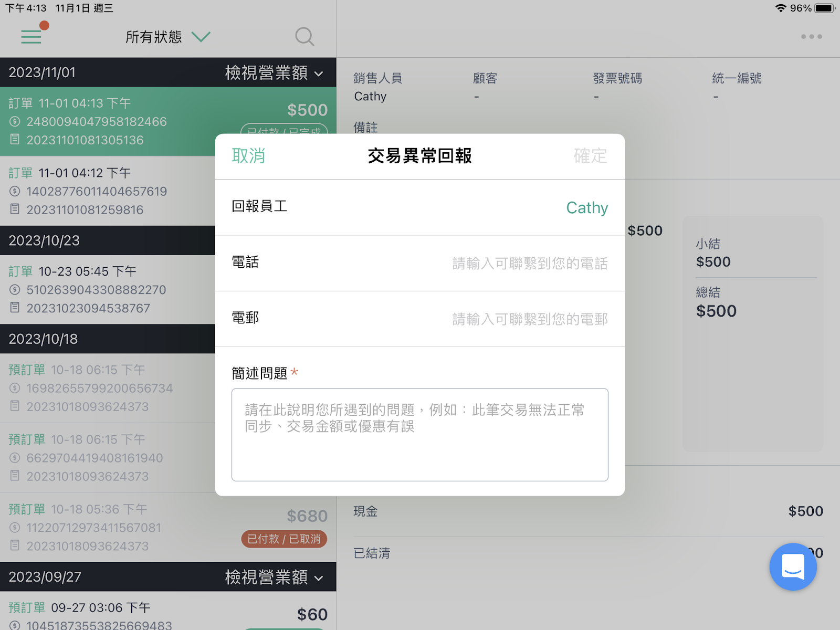840x630 pixels.
Task: Confirm the report with 確定
Action: (x=590, y=156)
